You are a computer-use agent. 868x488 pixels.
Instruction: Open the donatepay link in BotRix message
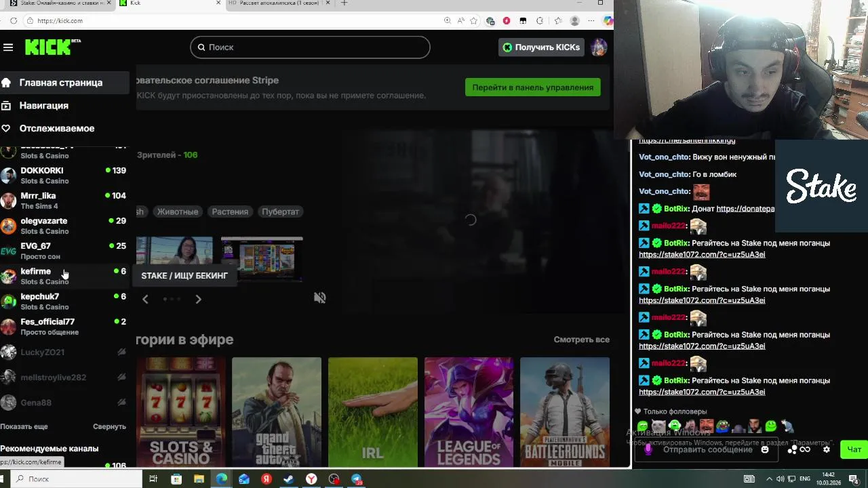745,209
